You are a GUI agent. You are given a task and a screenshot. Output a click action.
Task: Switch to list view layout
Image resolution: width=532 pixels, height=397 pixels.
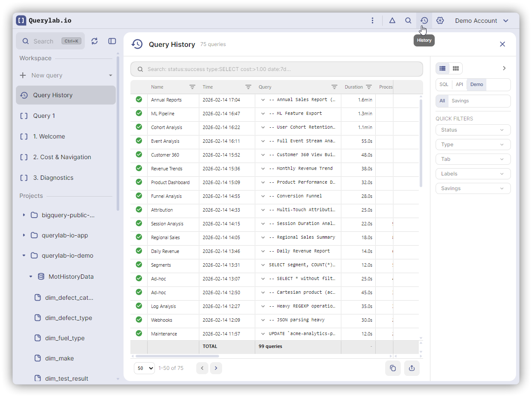pos(442,68)
